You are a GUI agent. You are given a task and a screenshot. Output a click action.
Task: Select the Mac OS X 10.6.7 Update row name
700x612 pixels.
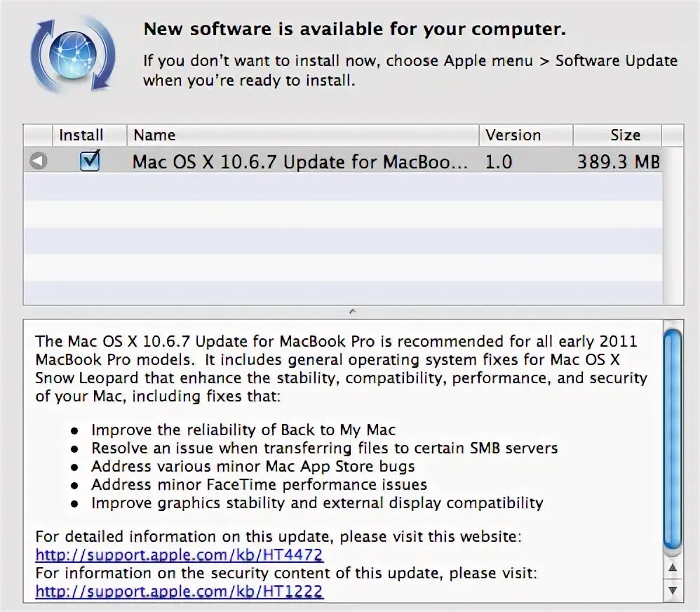300,161
